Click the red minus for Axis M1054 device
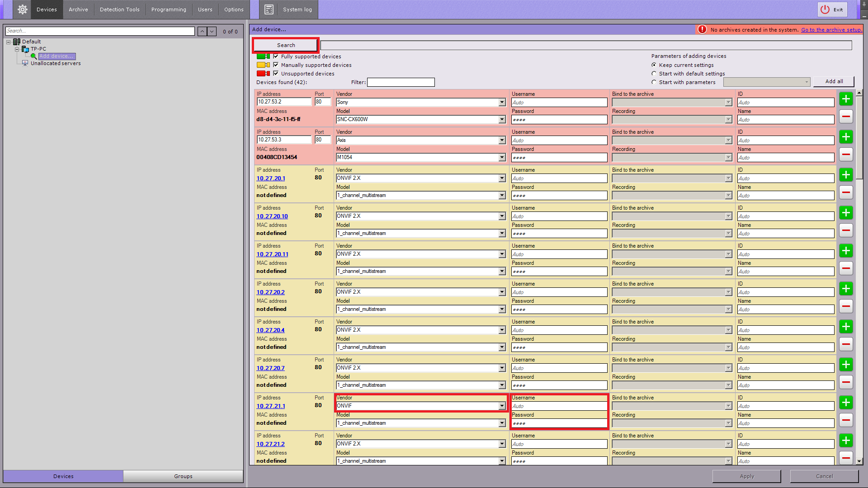868x488 pixels. point(846,155)
